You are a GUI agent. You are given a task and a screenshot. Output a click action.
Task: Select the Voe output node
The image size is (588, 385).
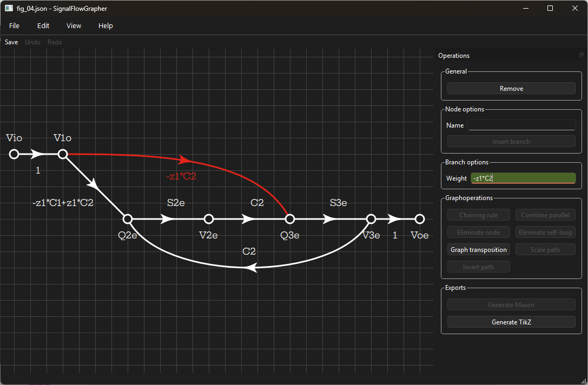[x=419, y=219]
